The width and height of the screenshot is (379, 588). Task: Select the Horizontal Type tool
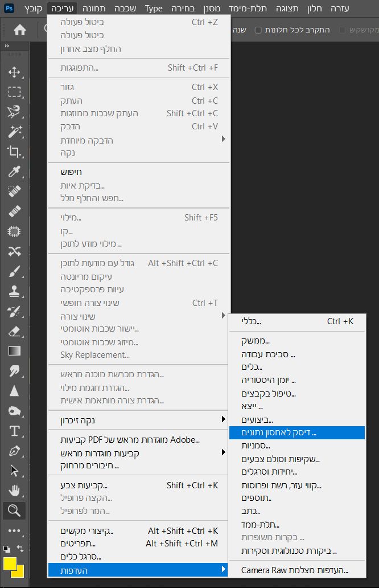[14, 431]
